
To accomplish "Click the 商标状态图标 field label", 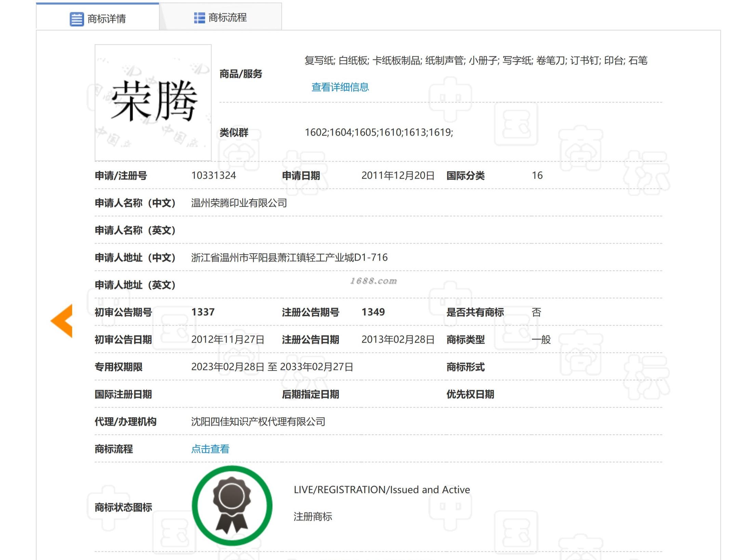I will (x=123, y=507).
